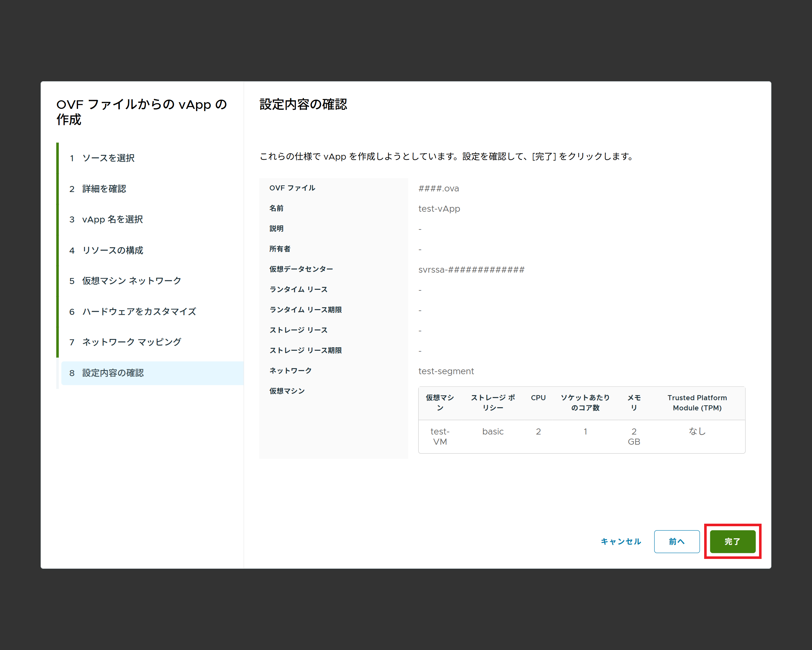Click the ストレージ ポリシー column header
The image size is (812, 650).
click(493, 402)
